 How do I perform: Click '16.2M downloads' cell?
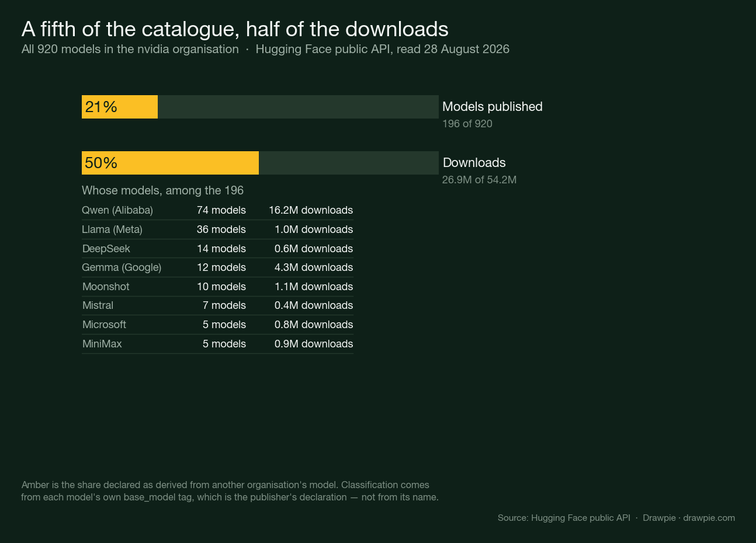(x=311, y=210)
